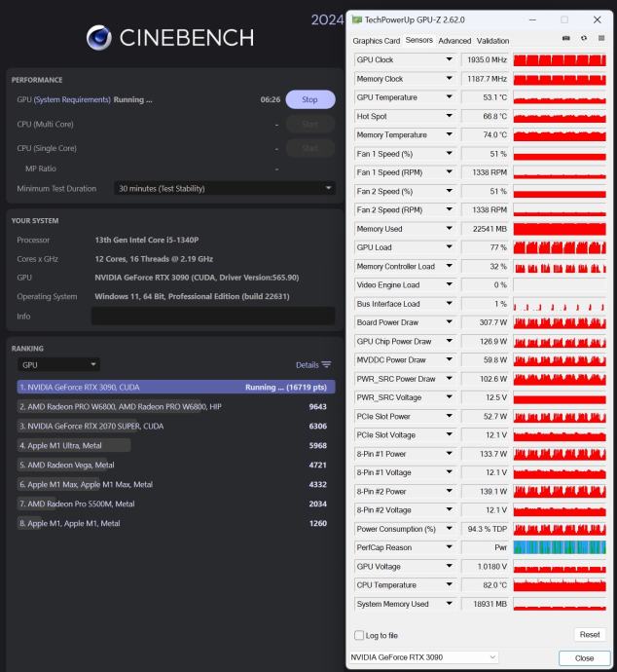
Task: Expand the GPU Clock sensor dropdown arrow
Action: point(449,60)
